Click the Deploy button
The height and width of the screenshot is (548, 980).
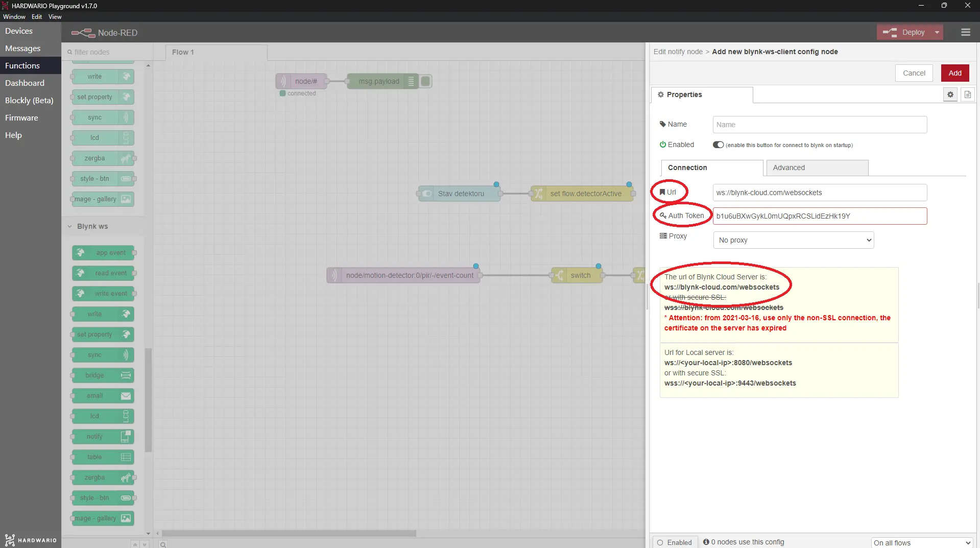point(904,32)
